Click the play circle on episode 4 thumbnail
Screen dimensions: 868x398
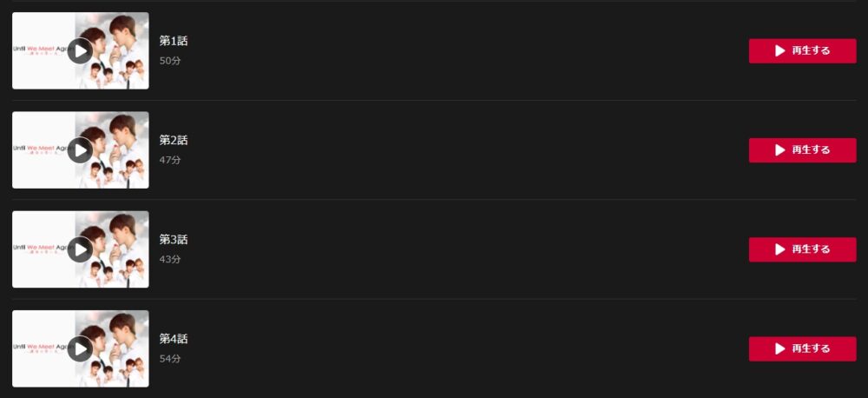pyautogui.click(x=80, y=349)
